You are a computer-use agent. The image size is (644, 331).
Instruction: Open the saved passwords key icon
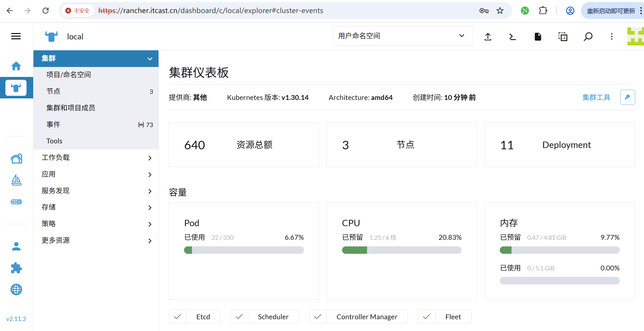(x=484, y=10)
